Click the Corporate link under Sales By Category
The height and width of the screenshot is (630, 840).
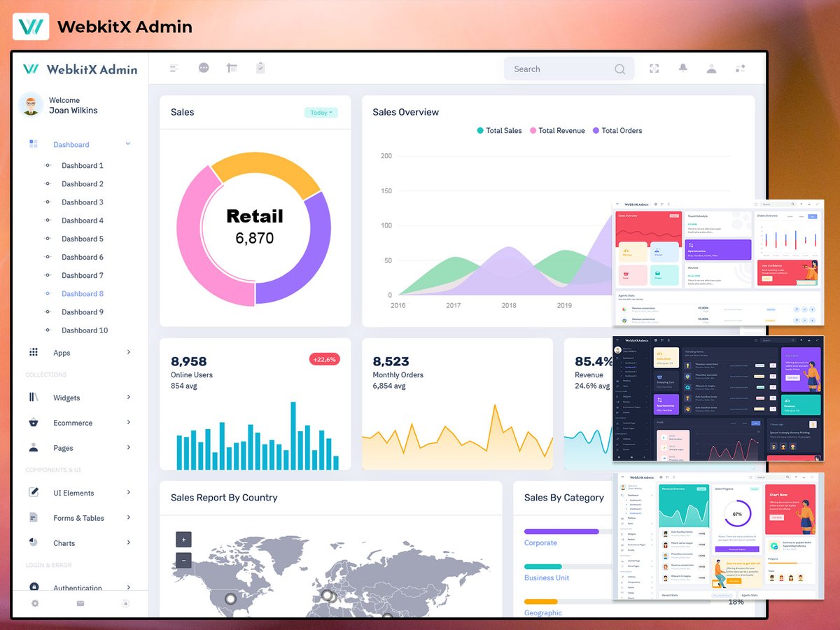[x=540, y=542]
